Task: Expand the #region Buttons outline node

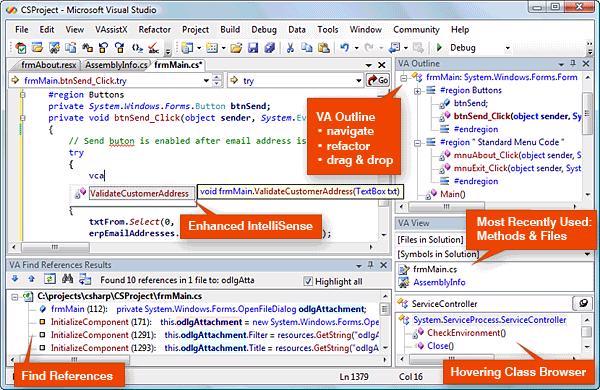Action: pos(417,91)
